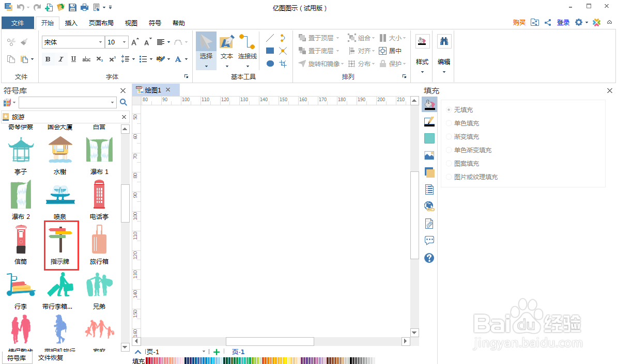Select the Text tool
Screen dimensions: 617x364
click(x=227, y=50)
